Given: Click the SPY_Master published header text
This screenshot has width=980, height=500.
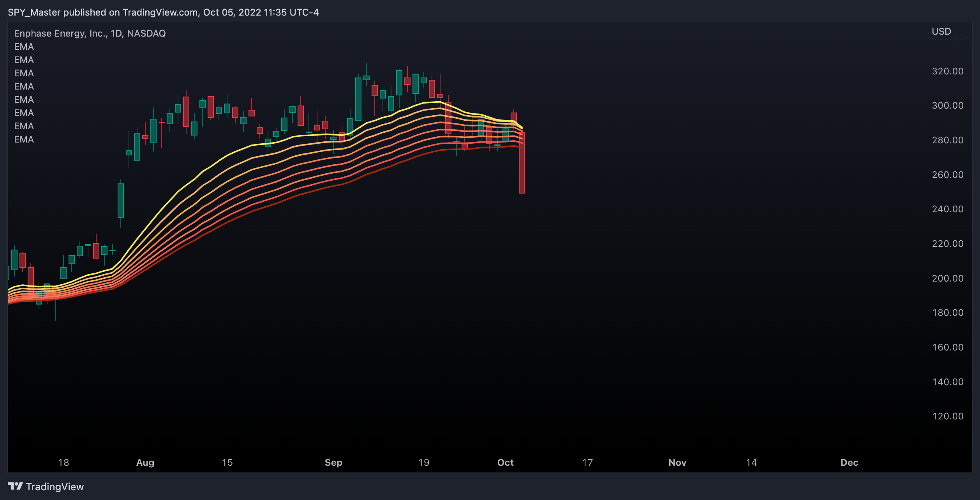Looking at the screenshot, I should [x=163, y=12].
